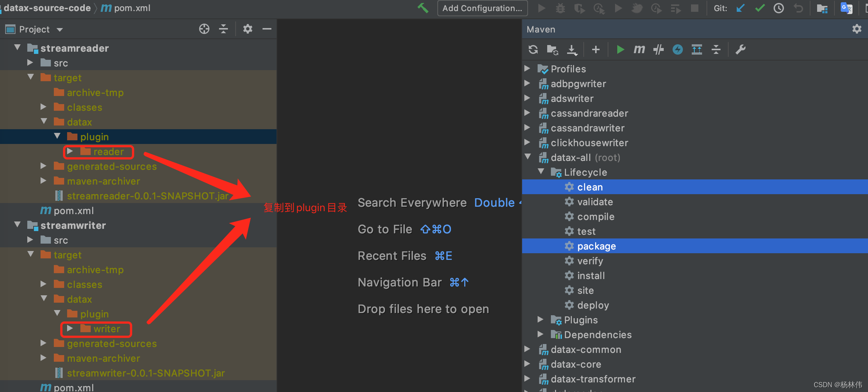
Task: Select the package lifecycle goal
Action: pos(695,246)
